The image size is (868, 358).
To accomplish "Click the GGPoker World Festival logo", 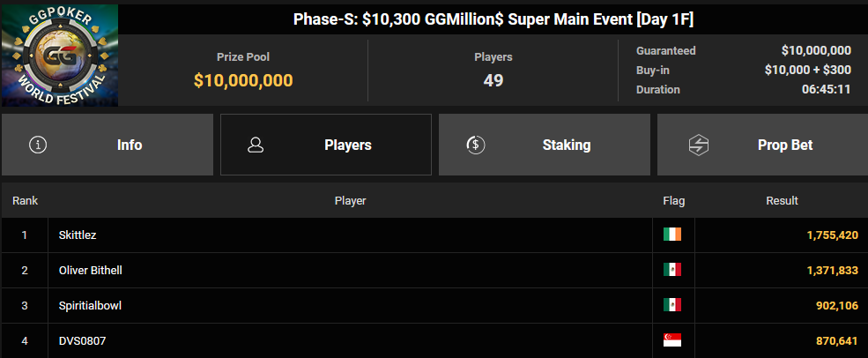I will click(x=60, y=56).
